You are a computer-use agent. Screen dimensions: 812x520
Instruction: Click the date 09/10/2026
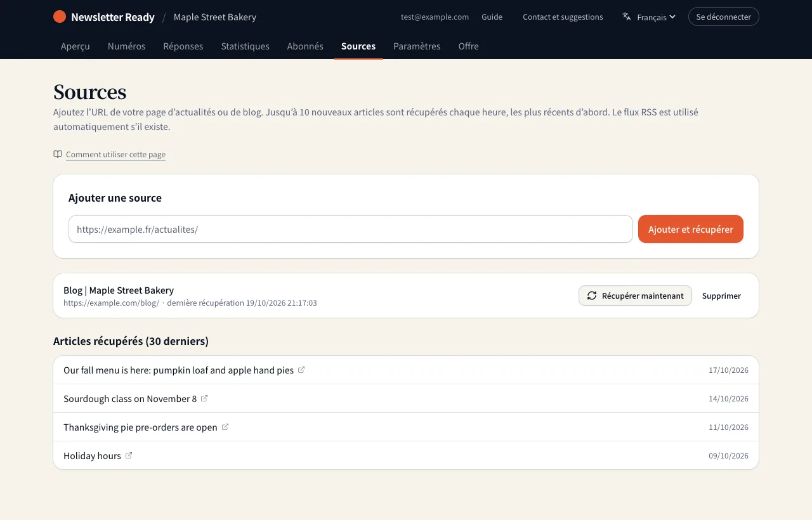(728, 456)
